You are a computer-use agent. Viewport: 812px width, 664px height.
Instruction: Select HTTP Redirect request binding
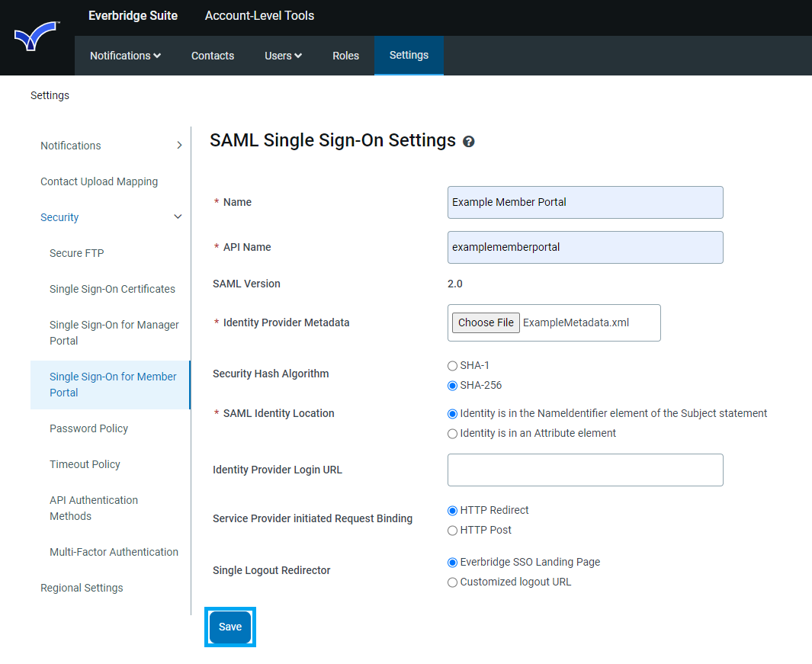pyautogui.click(x=452, y=511)
